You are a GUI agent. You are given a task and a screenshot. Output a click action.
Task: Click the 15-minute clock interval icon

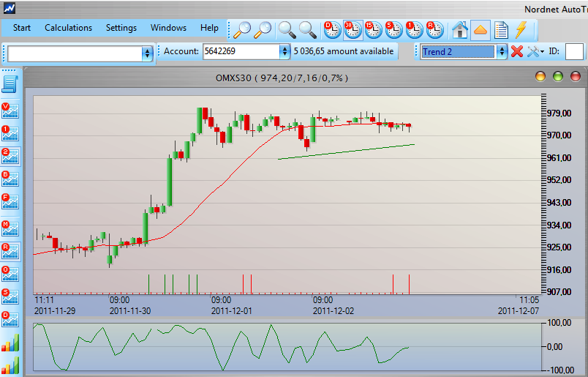[373, 29]
